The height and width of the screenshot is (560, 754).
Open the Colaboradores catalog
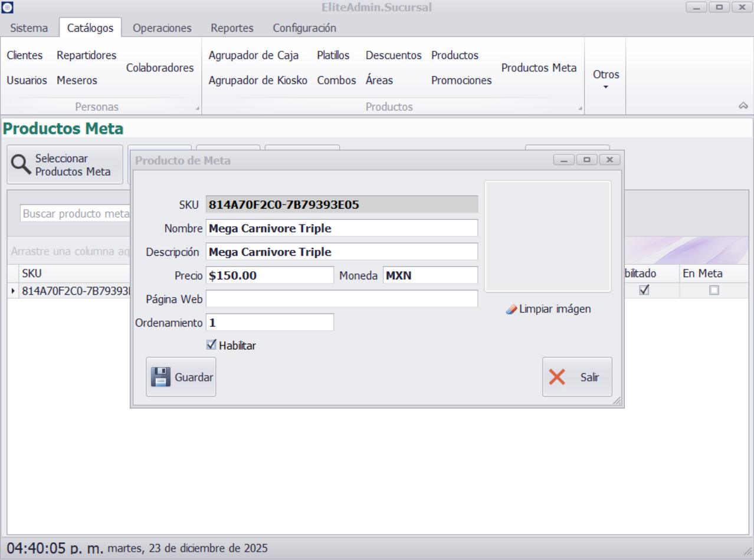pyautogui.click(x=160, y=68)
